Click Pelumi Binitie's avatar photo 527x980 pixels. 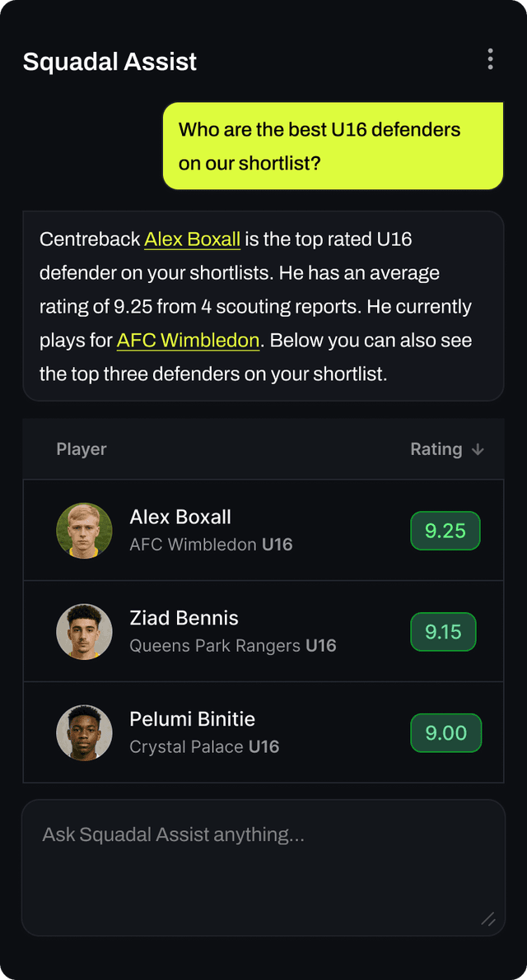point(84,732)
